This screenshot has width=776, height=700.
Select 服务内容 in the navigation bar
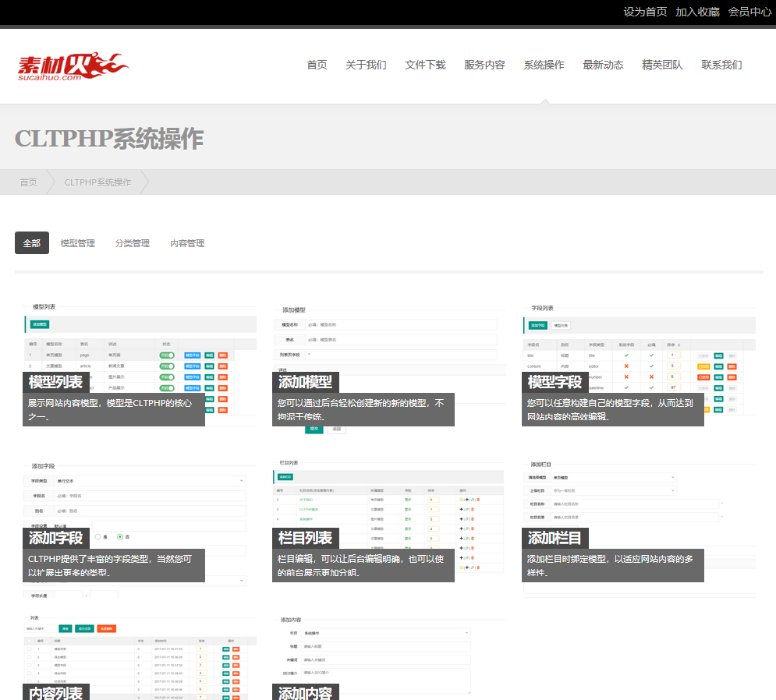point(484,65)
